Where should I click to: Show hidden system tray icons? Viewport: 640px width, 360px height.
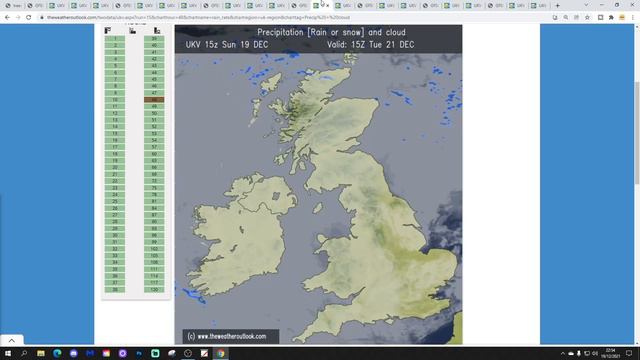click(x=563, y=353)
